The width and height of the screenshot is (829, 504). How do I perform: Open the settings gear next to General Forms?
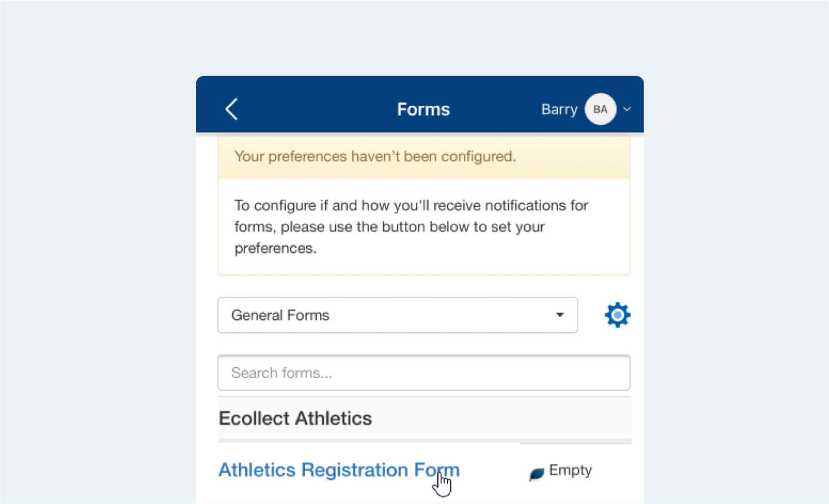617,315
